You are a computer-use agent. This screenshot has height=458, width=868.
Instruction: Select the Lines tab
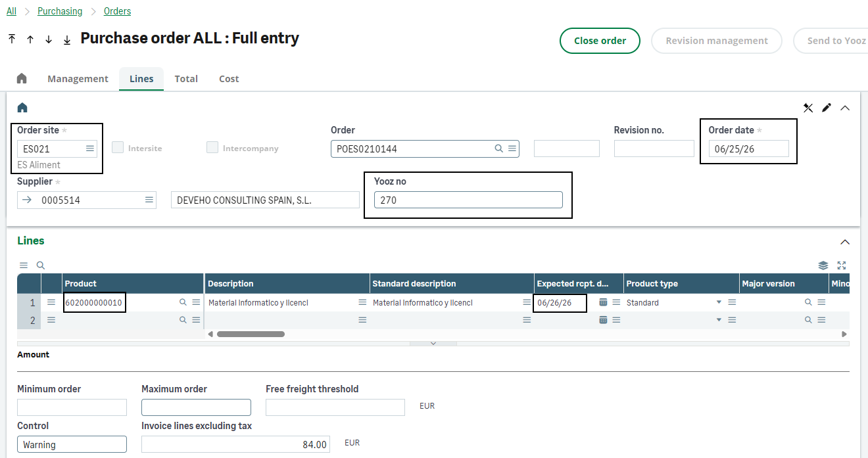141,79
